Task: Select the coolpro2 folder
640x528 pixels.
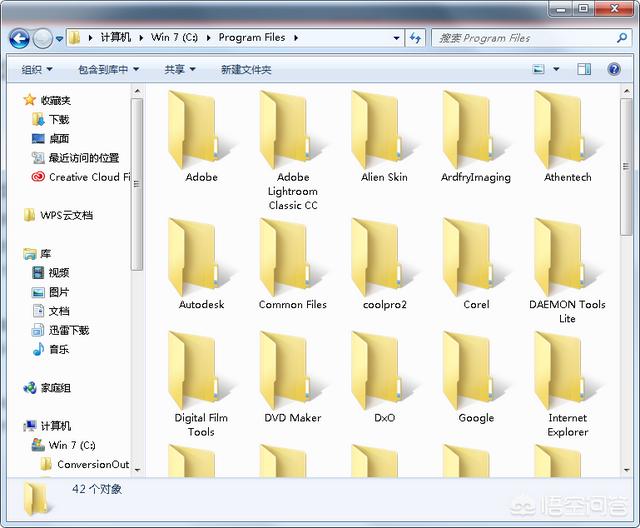Action: pos(384,265)
